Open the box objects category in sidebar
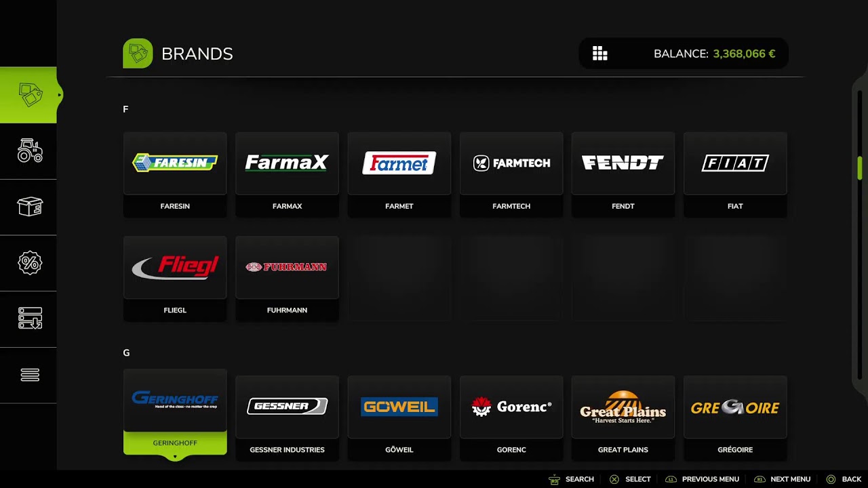 (x=28, y=207)
